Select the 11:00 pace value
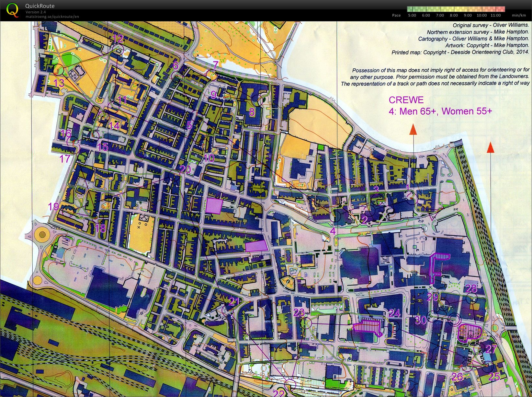Screen dimensions: 532x397 coord(496,15)
